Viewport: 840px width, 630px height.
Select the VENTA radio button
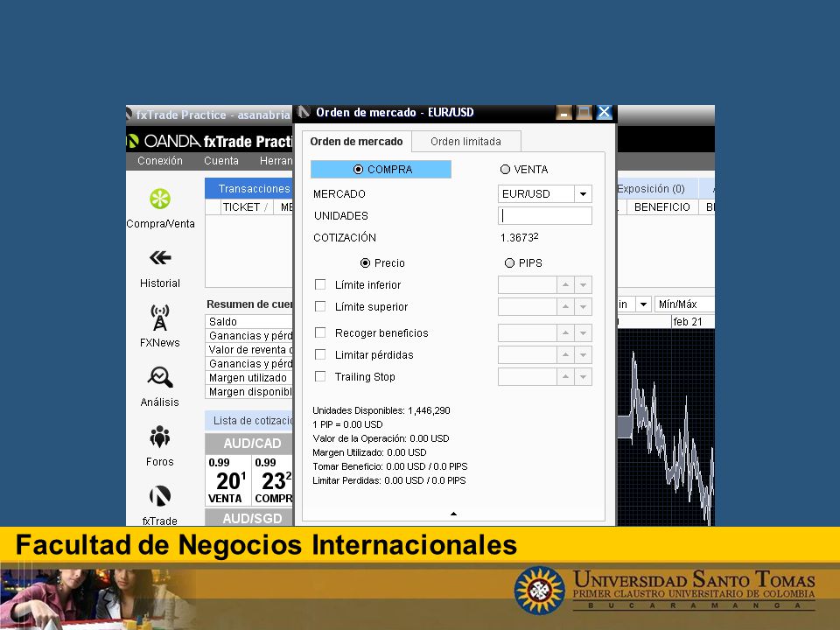[505, 169]
